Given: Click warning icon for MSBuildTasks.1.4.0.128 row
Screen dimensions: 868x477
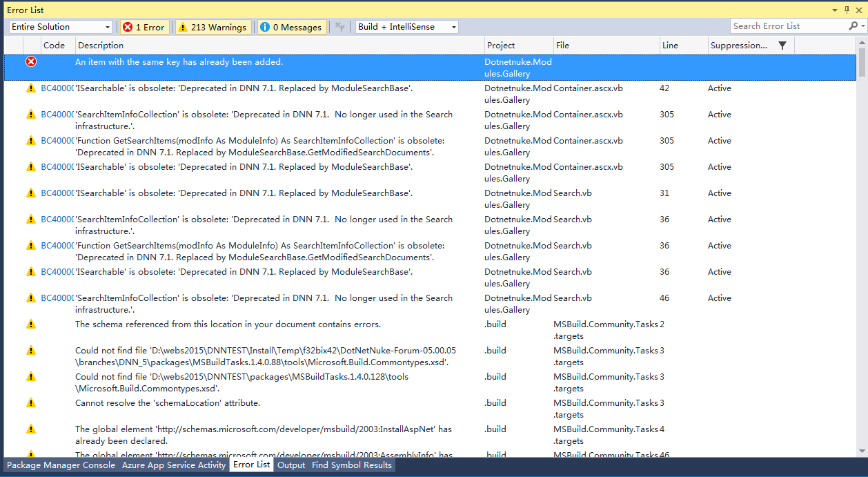Looking at the screenshot, I should [x=31, y=377].
